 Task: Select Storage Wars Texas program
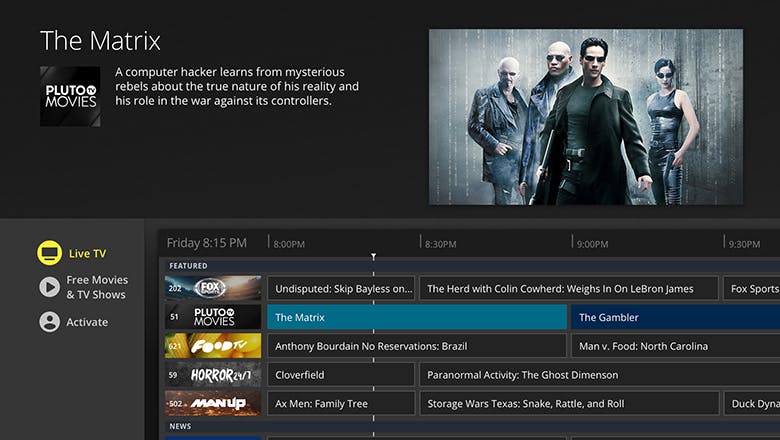tap(569, 404)
